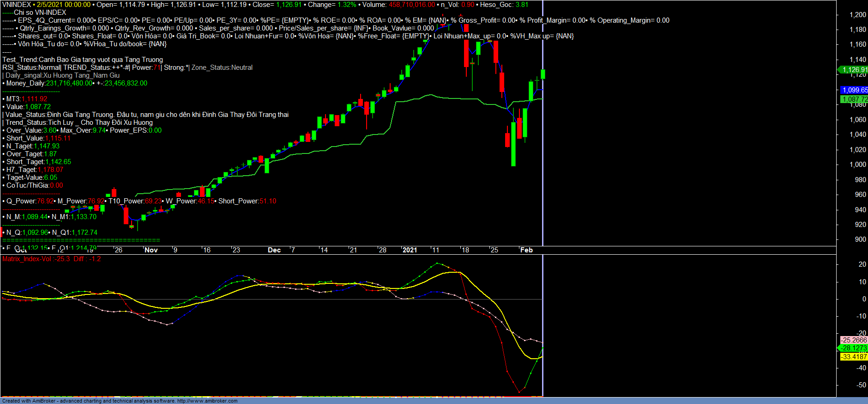Click the green 1,087.72 value marker
This screenshot has width=868, height=404.
(854, 99)
